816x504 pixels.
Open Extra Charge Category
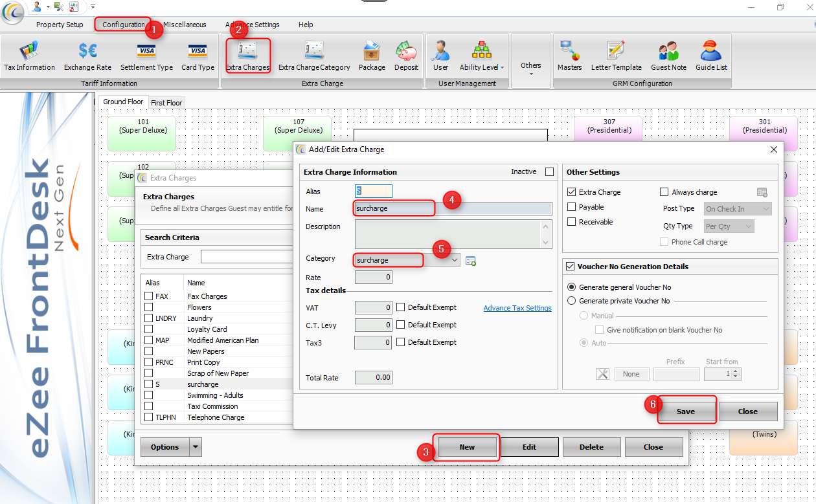pos(314,56)
